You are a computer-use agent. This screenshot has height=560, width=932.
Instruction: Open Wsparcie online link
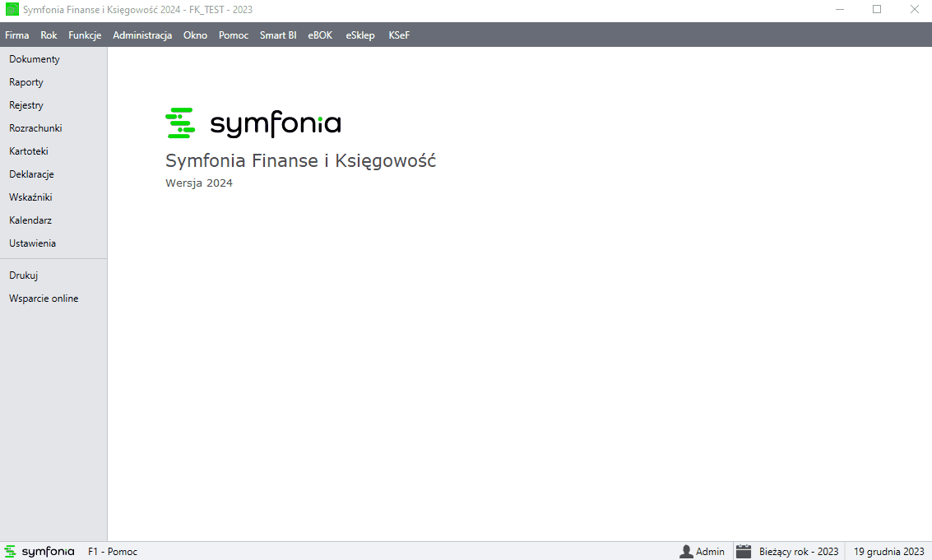44,299
